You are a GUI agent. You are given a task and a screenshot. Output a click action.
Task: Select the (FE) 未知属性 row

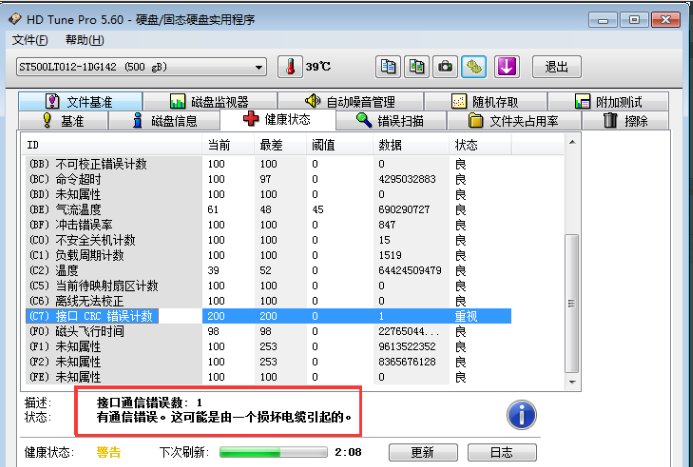268,377
